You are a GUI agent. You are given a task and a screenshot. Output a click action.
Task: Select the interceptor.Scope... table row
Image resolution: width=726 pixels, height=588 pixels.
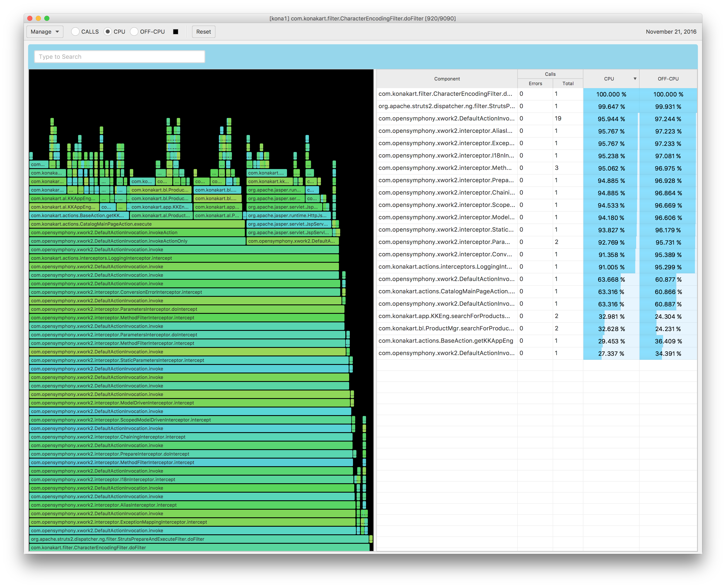point(537,205)
